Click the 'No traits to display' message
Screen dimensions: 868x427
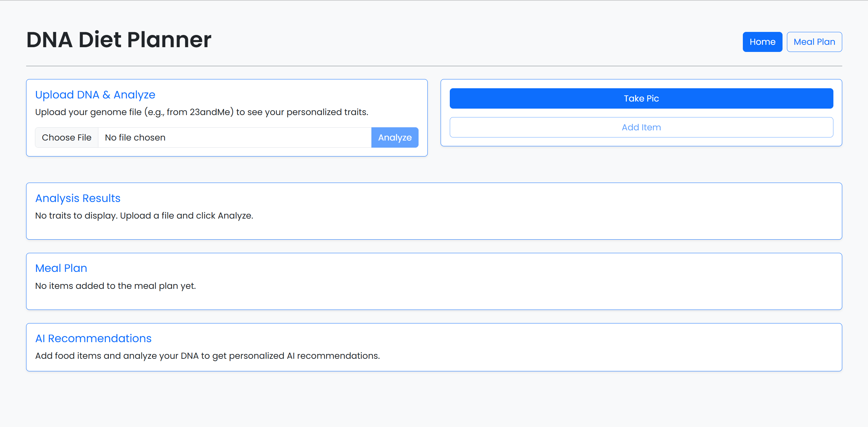pyautogui.click(x=144, y=216)
